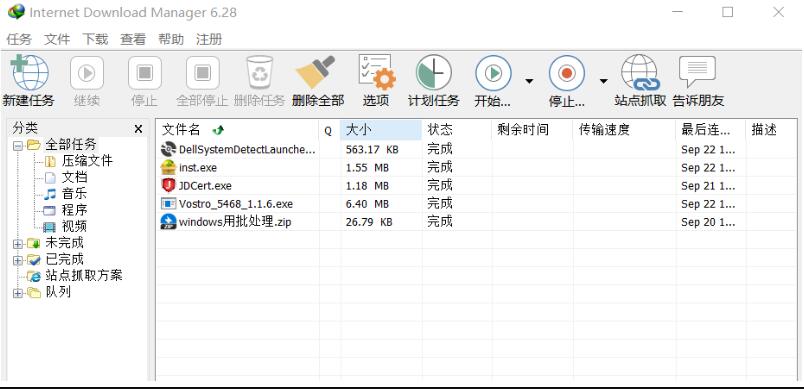Expand the 已完成 tree node
Screen dimensions: 804x389
click(18, 260)
